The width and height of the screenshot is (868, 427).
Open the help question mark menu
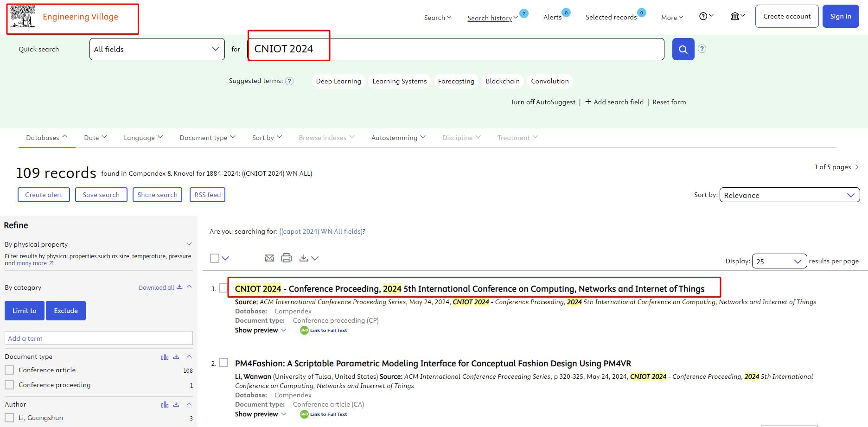tap(706, 17)
